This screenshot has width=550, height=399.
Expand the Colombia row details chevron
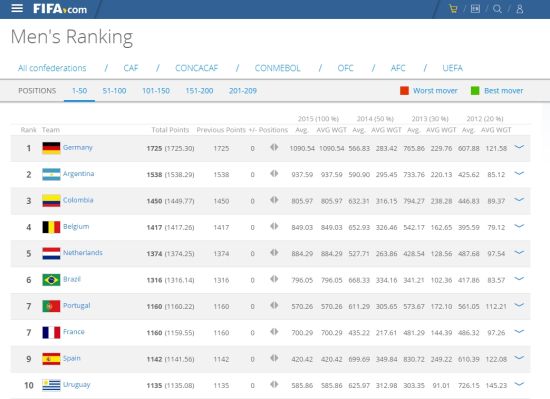[x=519, y=200]
